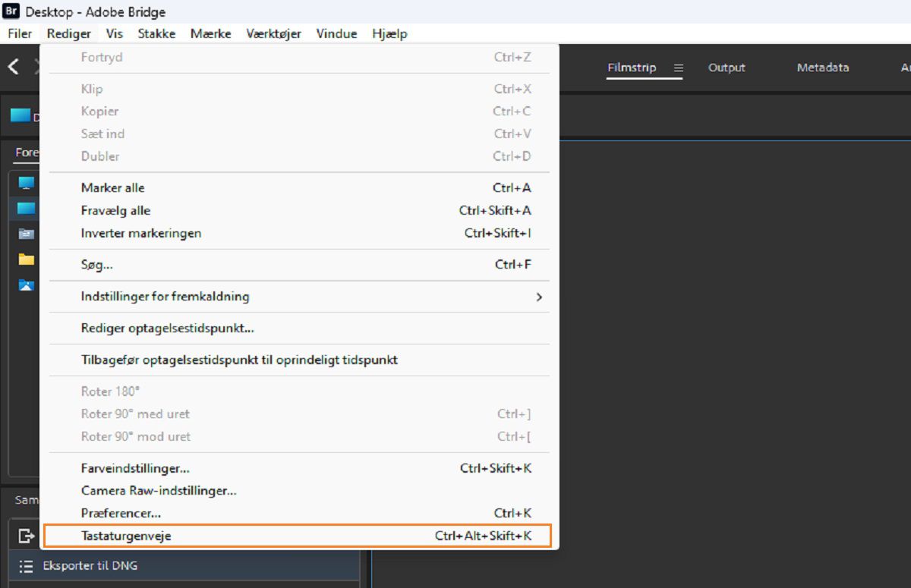Click the Desktop folder icon in path bar

click(20, 115)
